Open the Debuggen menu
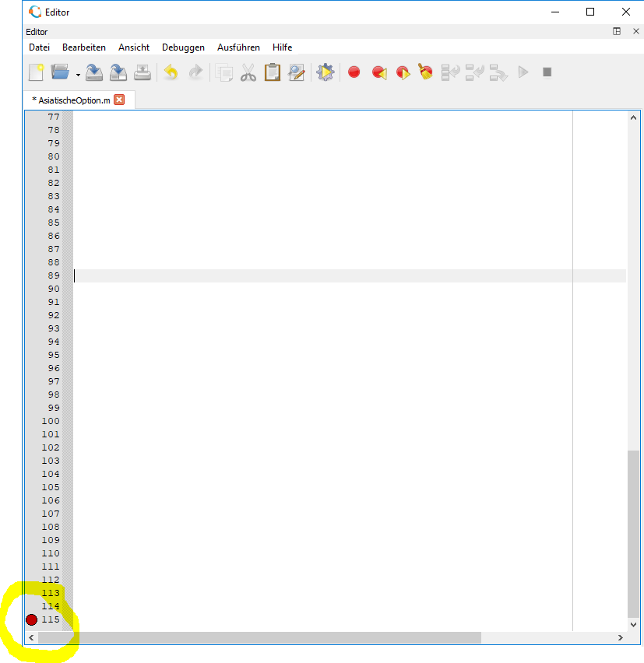644x663 pixels. click(183, 47)
